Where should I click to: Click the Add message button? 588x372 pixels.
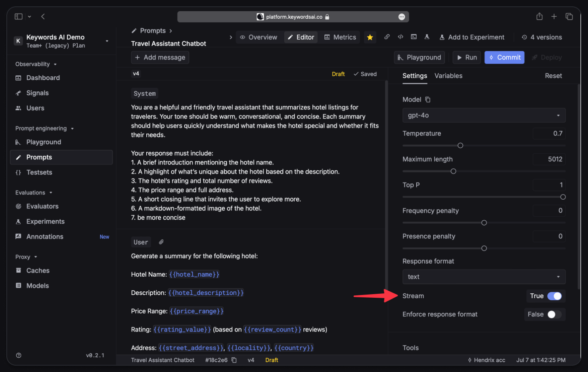point(160,58)
